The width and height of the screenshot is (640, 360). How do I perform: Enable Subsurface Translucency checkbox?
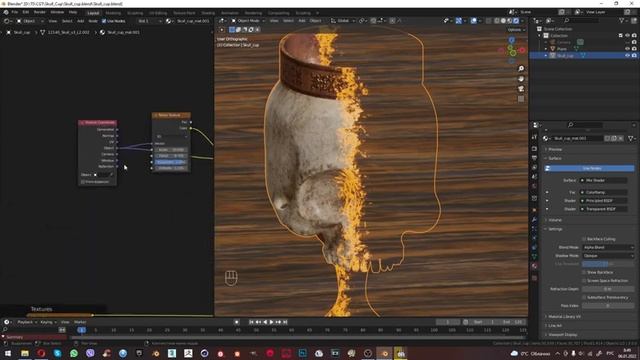click(x=584, y=298)
